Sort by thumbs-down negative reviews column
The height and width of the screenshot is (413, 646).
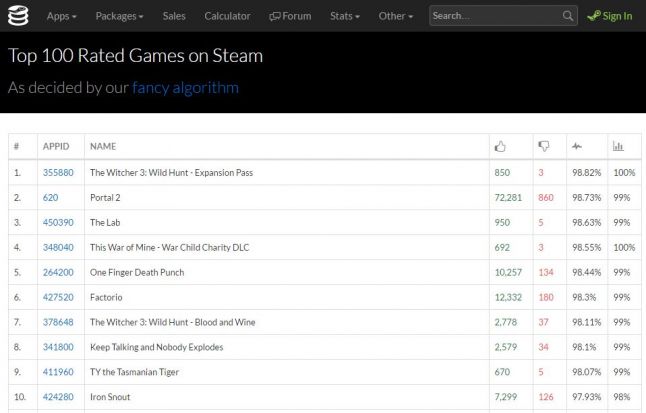[x=544, y=146]
